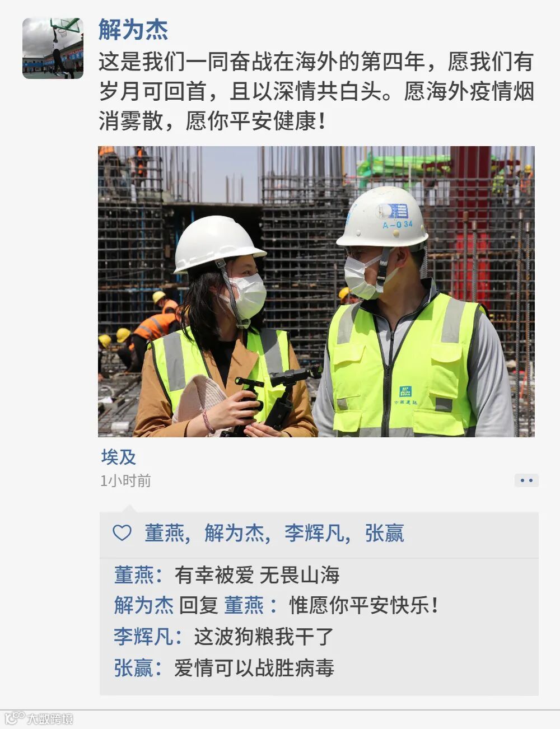560x729 pixels.
Task: Click the two-dot comment menu icon
Action: (526, 480)
